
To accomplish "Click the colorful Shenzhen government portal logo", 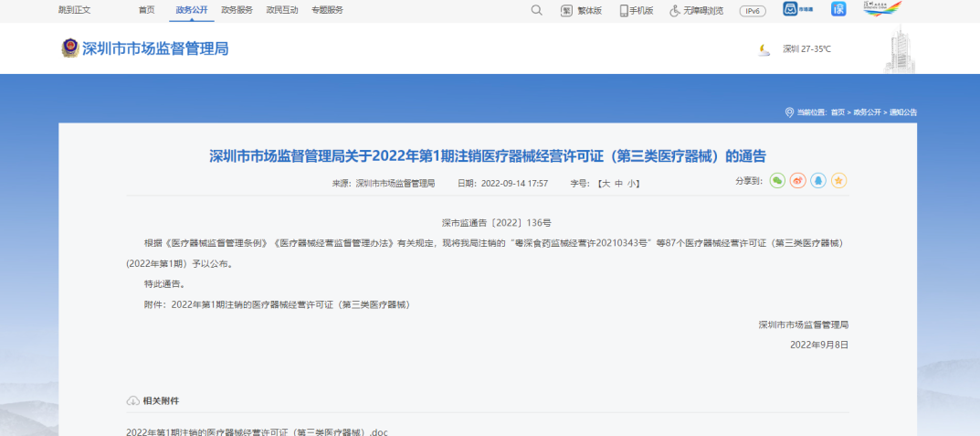I will click(x=881, y=9).
